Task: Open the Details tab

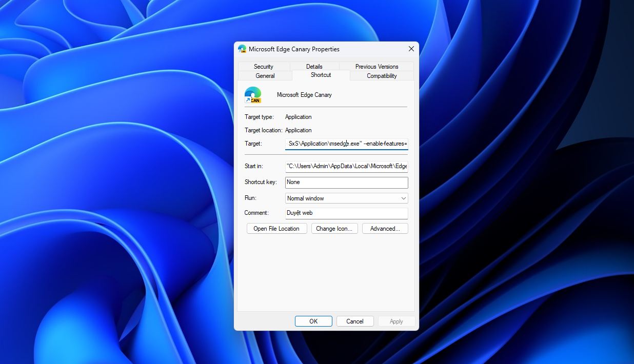Action: pyautogui.click(x=314, y=67)
